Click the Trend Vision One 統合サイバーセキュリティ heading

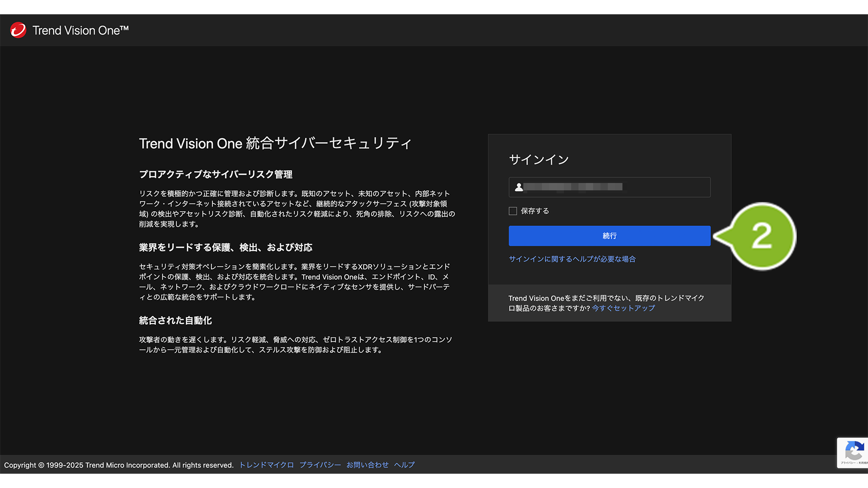tap(275, 143)
